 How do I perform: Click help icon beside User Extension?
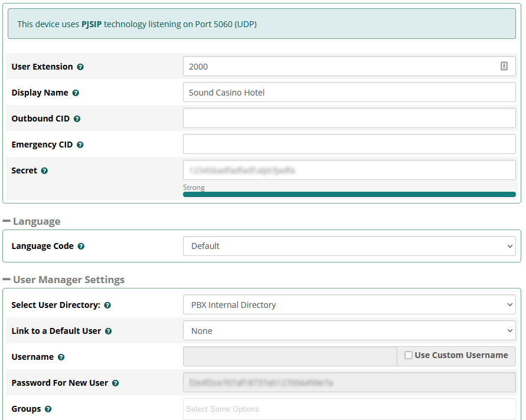[80, 67]
